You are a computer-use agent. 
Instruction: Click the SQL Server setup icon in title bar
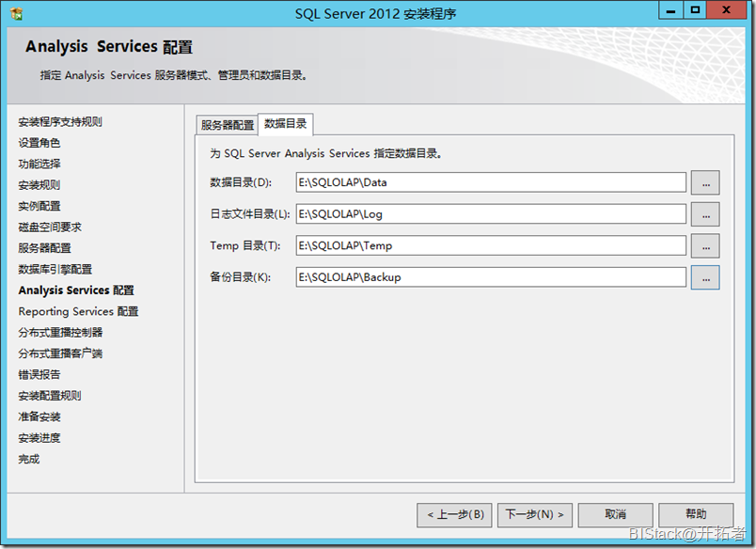coord(16,13)
